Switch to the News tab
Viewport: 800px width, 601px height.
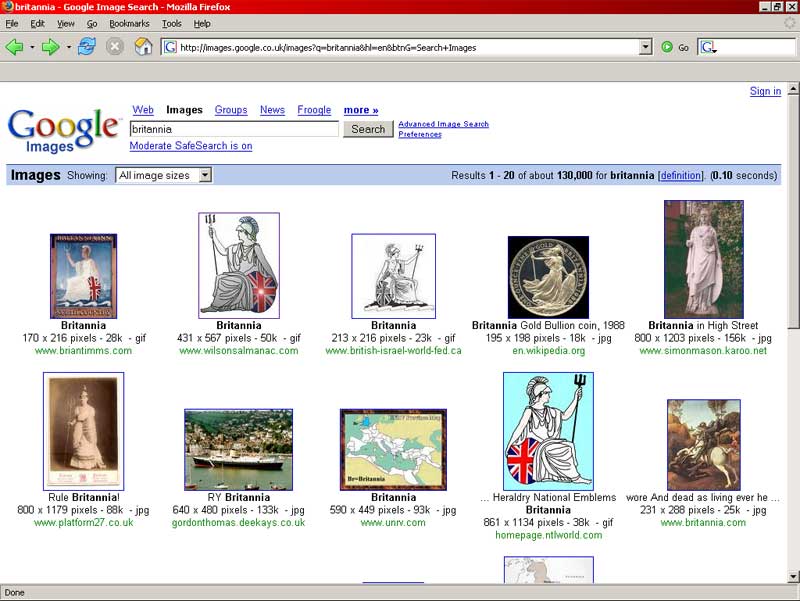point(272,110)
